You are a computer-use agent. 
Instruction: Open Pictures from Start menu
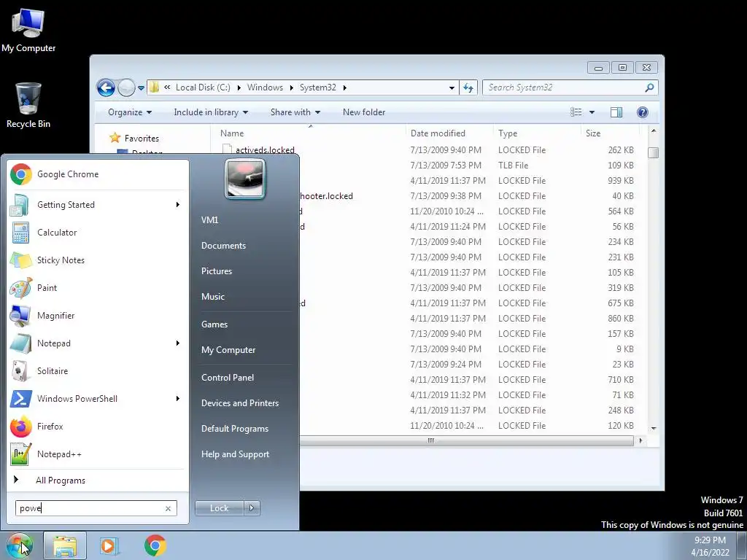[x=217, y=271]
